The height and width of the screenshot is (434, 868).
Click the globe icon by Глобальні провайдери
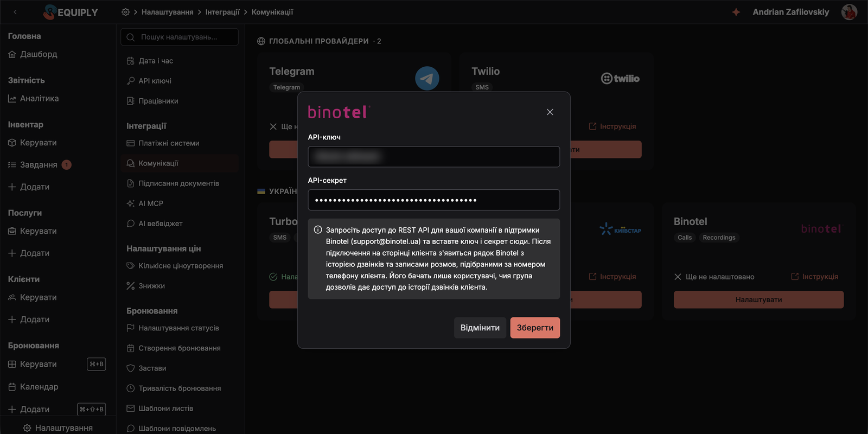(261, 41)
